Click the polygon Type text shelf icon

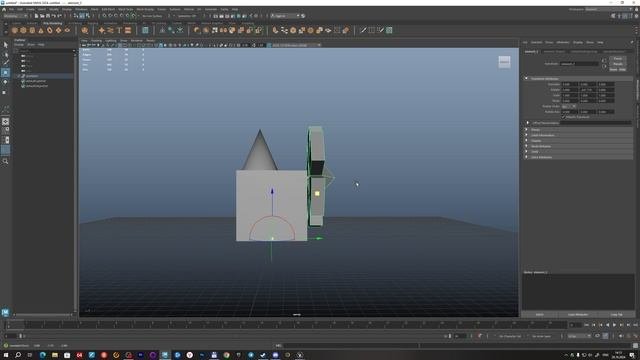click(x=119, y=30)
